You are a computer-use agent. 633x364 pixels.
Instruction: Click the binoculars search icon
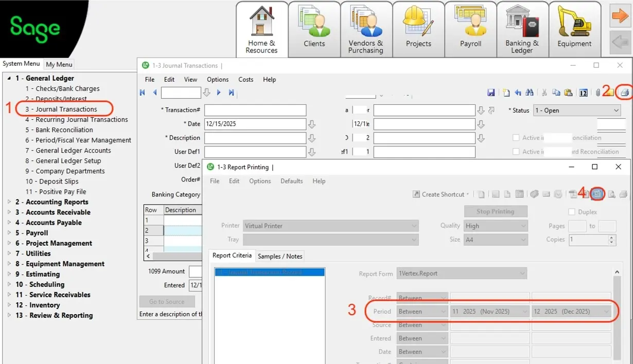coord(530,93)
